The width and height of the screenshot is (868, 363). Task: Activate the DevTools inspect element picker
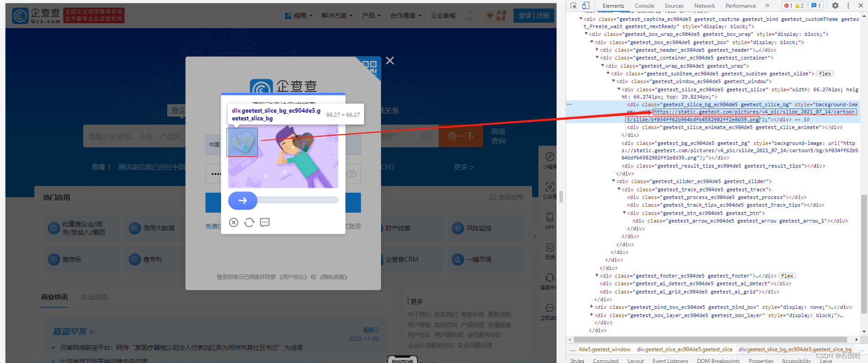click(x=574, y=5)
